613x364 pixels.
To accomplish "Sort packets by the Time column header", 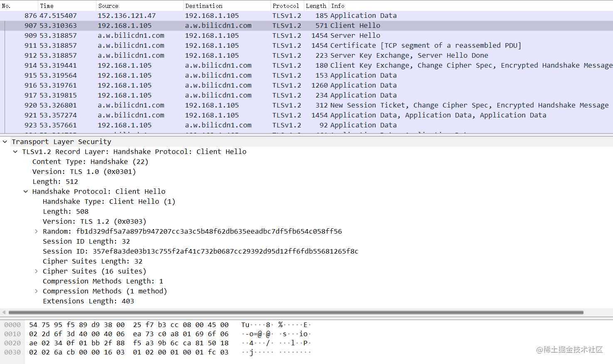I will click(67, 6).
